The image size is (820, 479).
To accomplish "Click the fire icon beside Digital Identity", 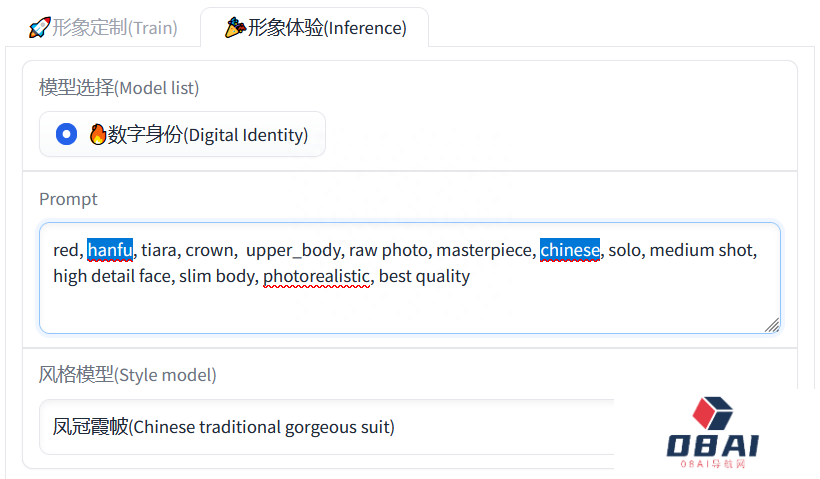I will point(97,134).
